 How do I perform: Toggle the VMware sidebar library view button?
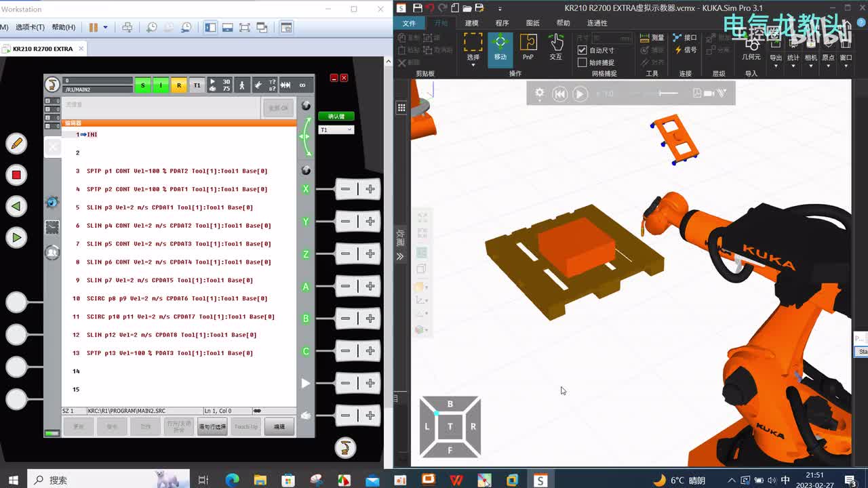[x=211, y=27]
